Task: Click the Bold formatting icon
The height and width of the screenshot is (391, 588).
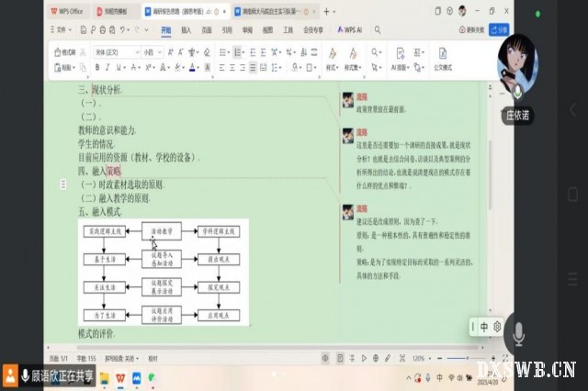Action: pos(98,68)
